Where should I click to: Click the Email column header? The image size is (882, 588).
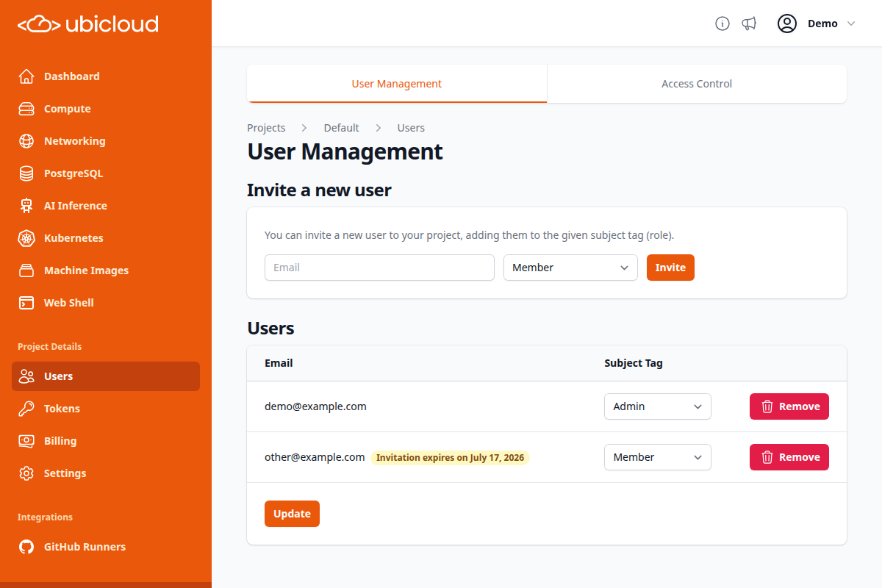click(x=279, y=363)
